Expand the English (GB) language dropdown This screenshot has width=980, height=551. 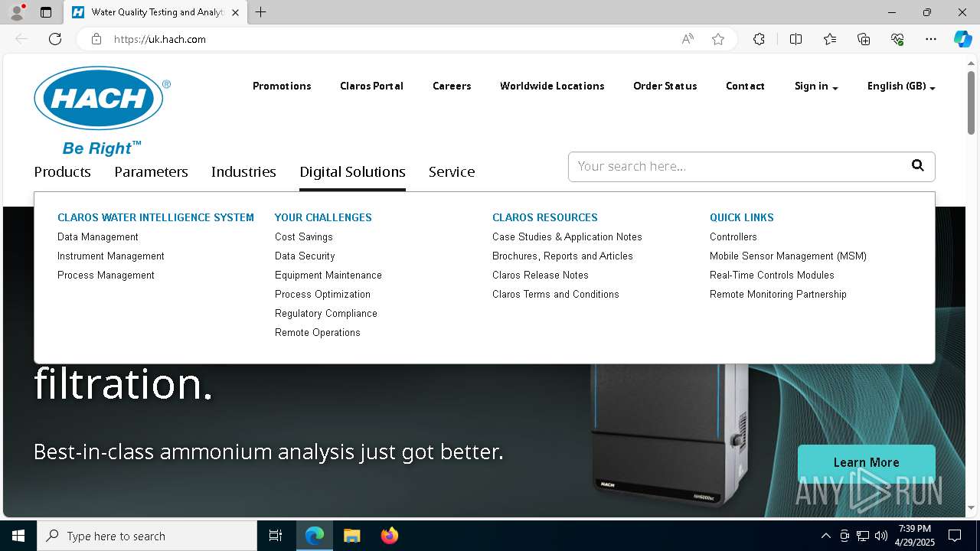[x=901, y=86]
